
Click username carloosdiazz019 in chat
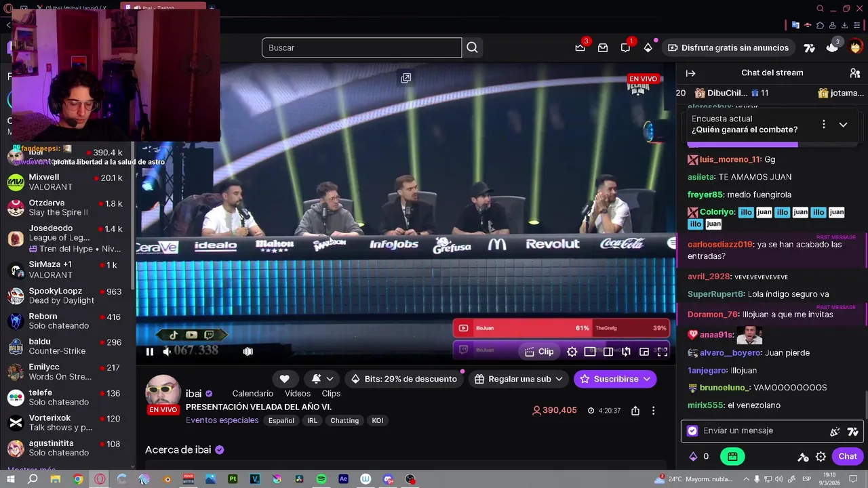tap(720, 245)
